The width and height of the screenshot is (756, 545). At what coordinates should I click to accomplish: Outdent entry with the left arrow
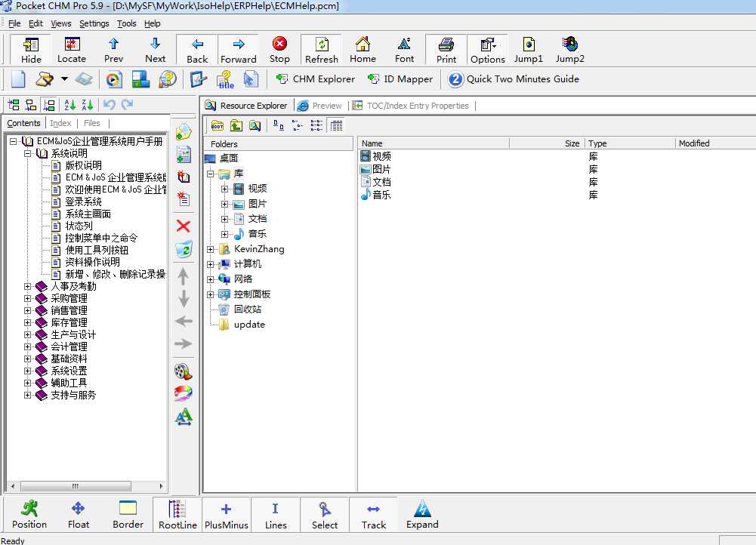click(184, 321)
